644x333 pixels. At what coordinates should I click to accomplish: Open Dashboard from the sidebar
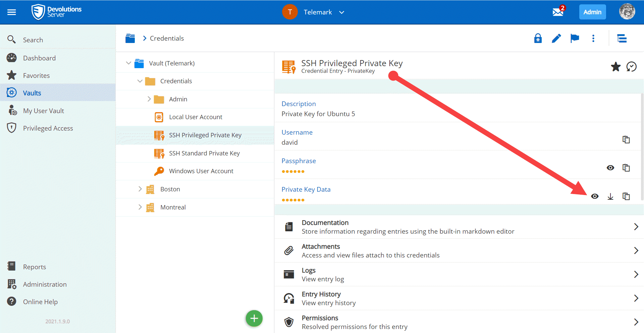(x=39, y=58)
